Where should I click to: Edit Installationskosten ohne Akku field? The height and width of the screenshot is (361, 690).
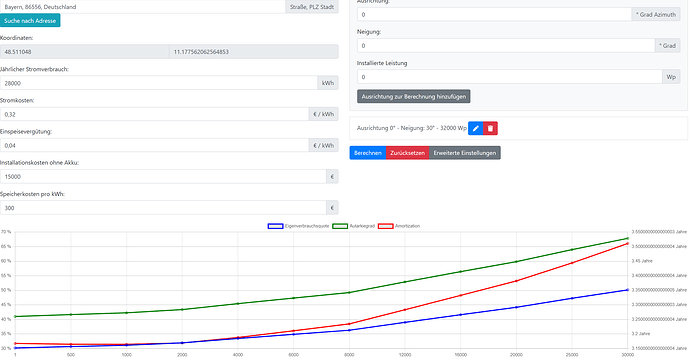163,177
